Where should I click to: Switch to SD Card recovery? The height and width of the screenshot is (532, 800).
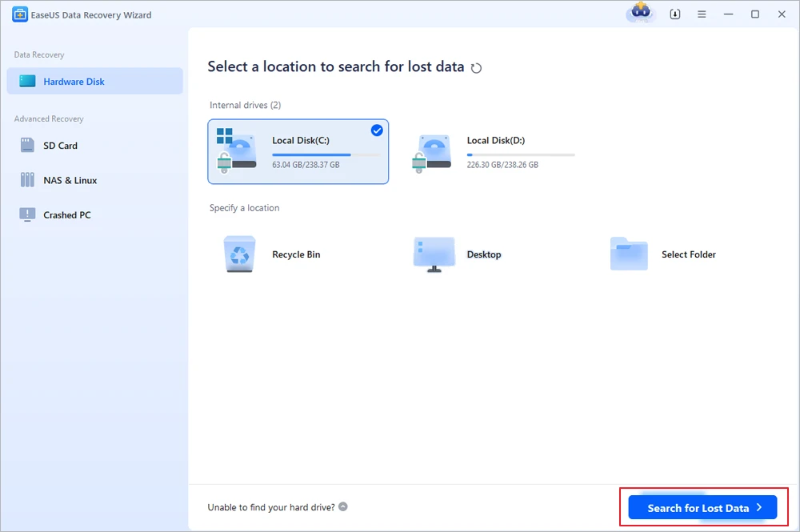click(x=60, y=146)
